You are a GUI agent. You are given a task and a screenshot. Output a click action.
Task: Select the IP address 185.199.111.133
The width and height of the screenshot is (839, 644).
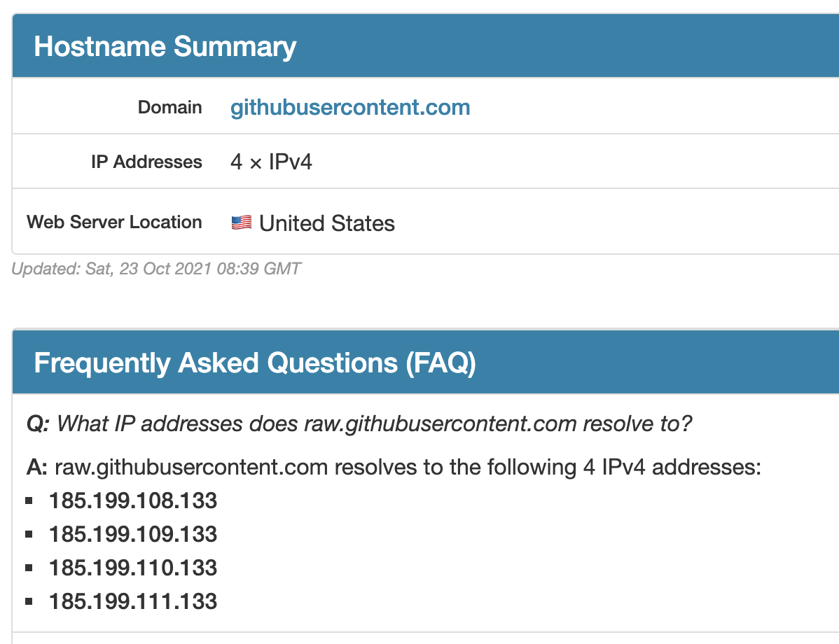click(133, 601)
